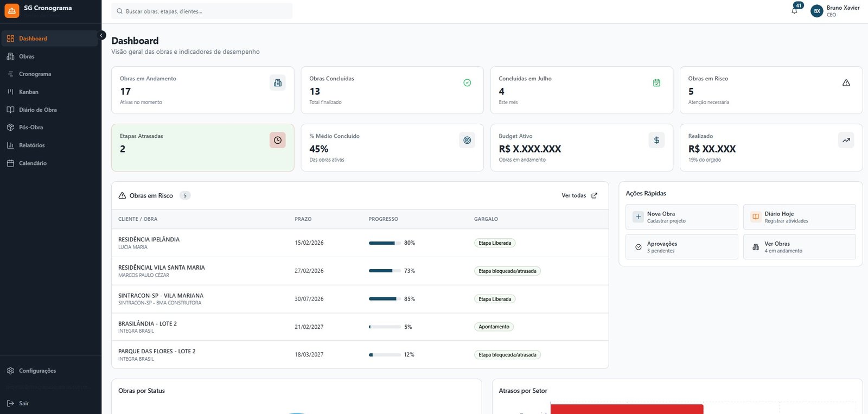Click the 85% progress bar for Sintracon-SP
Screen dimensions: 868x414
tap(385, 299)
